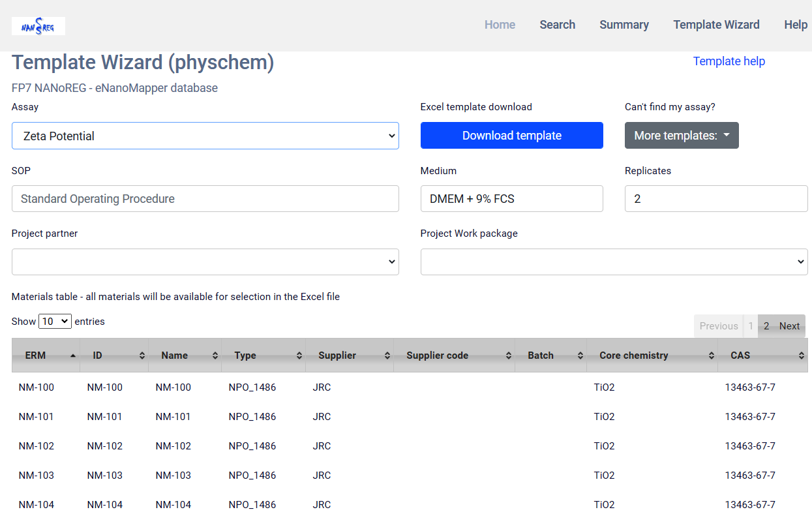Click the Previous pagination button
812x514 pixels.
tap(719, 326)
